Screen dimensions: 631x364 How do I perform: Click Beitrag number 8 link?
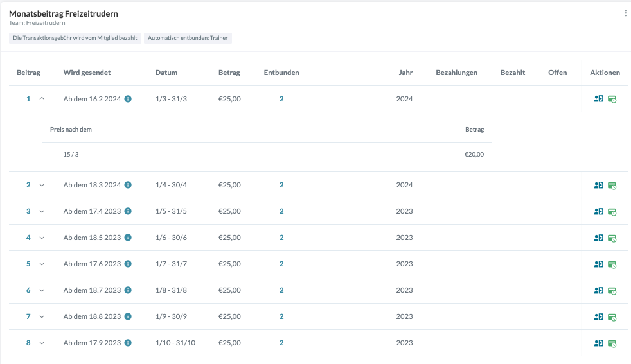point(28,343)
